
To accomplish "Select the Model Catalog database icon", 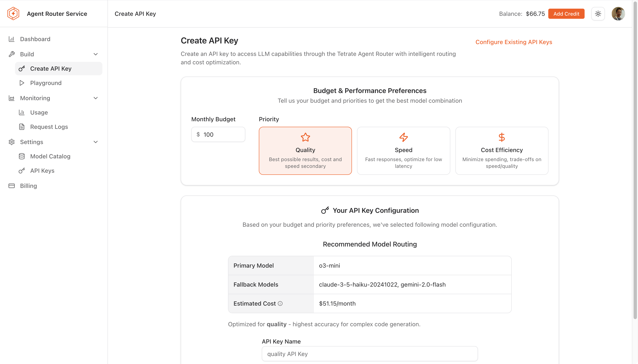I will pos(22,156).
